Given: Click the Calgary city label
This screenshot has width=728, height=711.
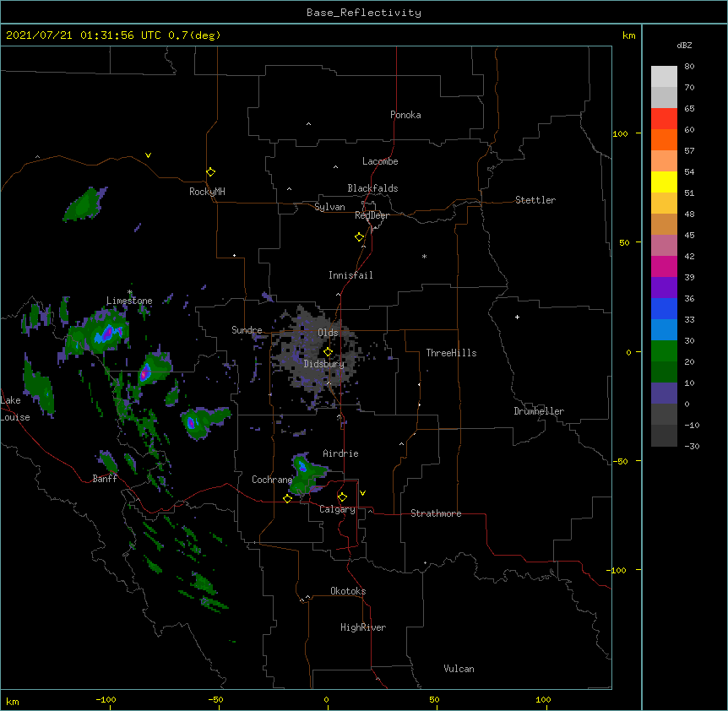Looking at the screenshot, I should [x=337, y=509].
